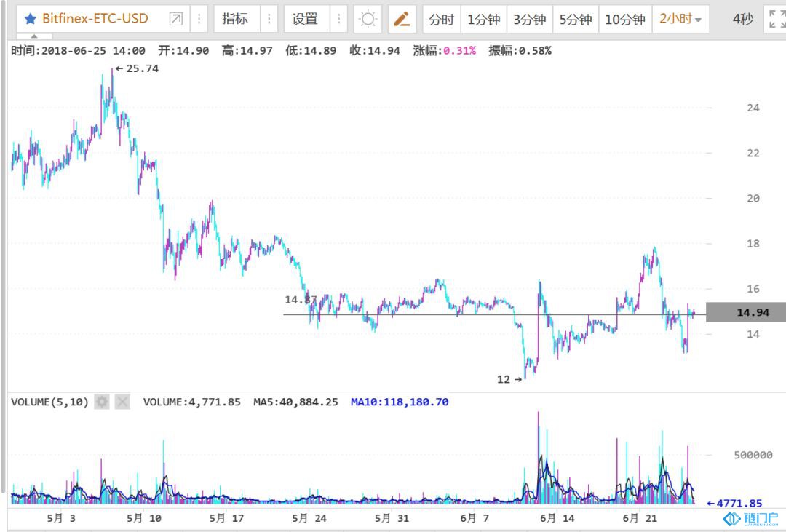The width and height of the screenshot is (786, 532).
Task: Click the 4771.85 volume marker
Action: (x=734, y=504)
